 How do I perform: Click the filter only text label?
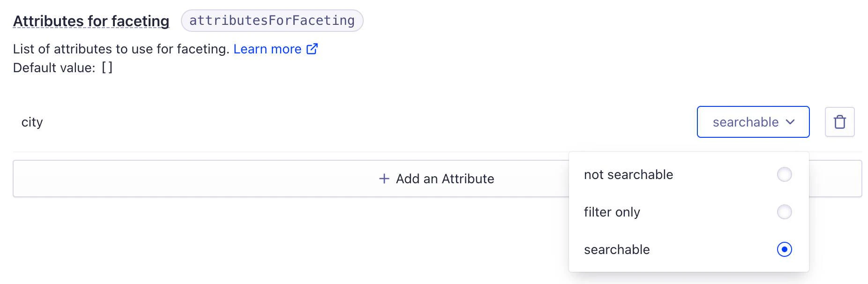612,212
